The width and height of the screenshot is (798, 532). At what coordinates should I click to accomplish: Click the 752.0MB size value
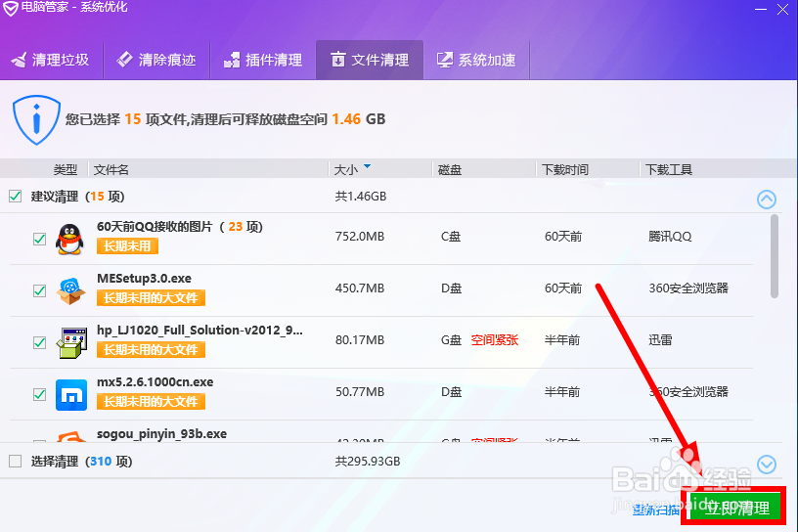(359, 237)
